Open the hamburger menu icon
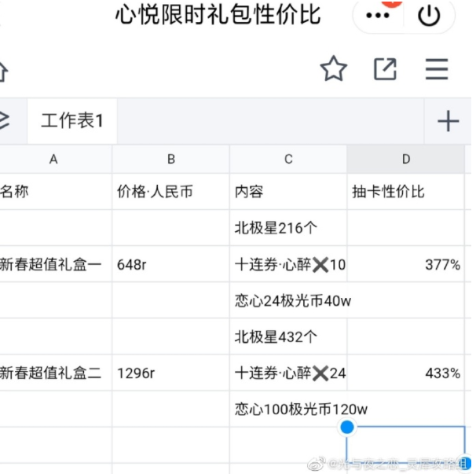Viewport: 476px width, 474px height. [437, 70]
